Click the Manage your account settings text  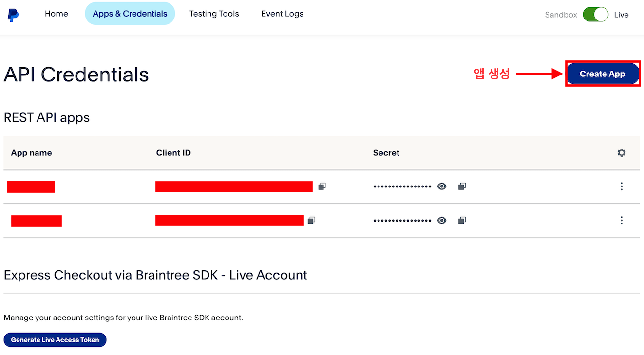point(123,318)
